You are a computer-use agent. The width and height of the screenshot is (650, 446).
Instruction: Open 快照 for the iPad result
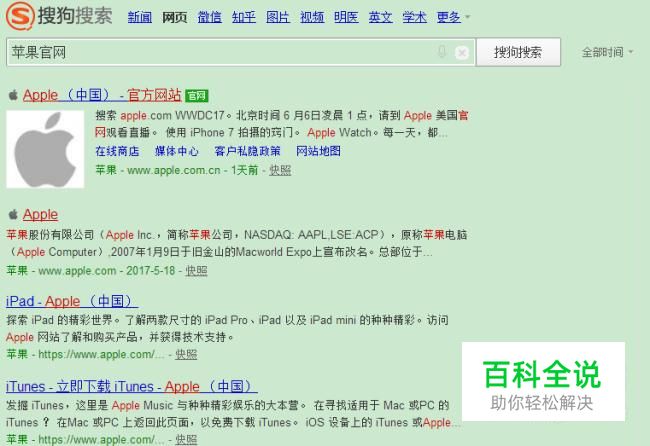(186, 355)
